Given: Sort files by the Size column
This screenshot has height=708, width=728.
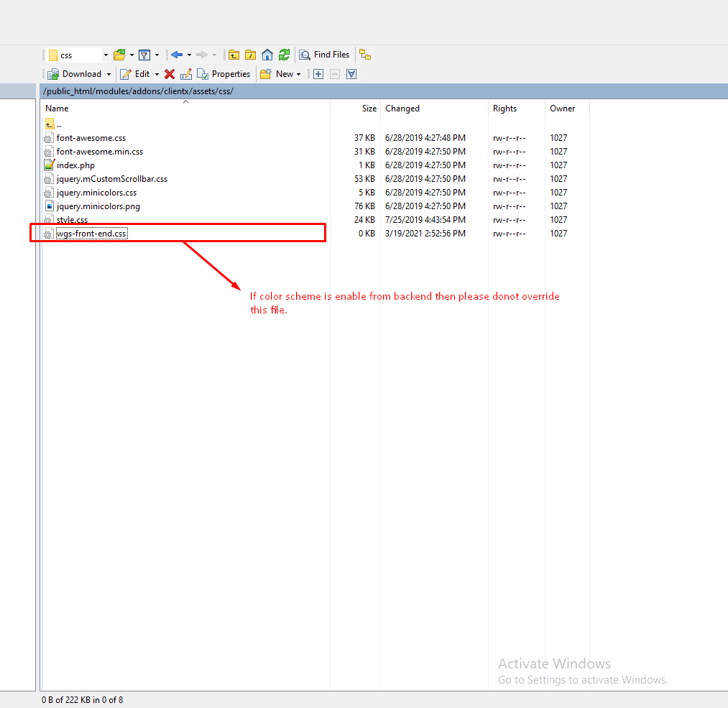Looking at the screenshot, I should point(369,109).
